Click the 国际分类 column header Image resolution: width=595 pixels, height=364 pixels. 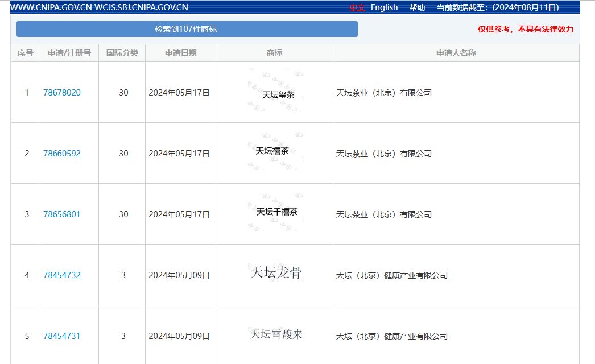[122, 53]
